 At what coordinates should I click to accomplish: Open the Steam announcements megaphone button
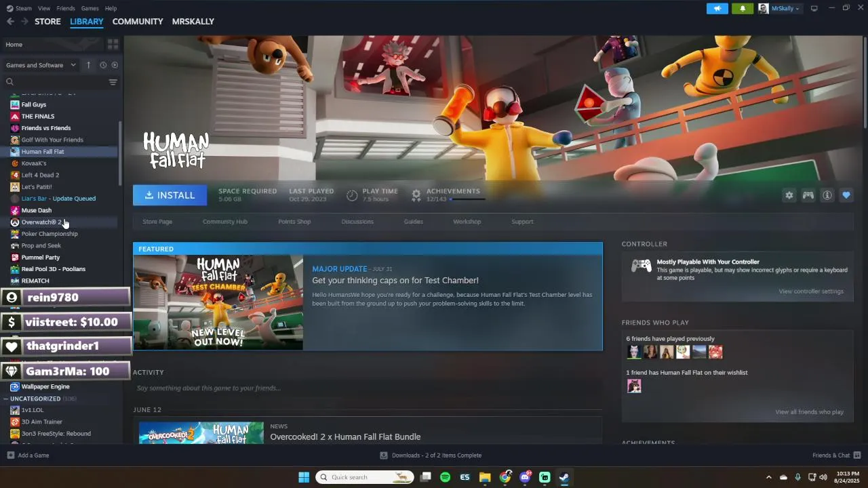pos(717,8)
